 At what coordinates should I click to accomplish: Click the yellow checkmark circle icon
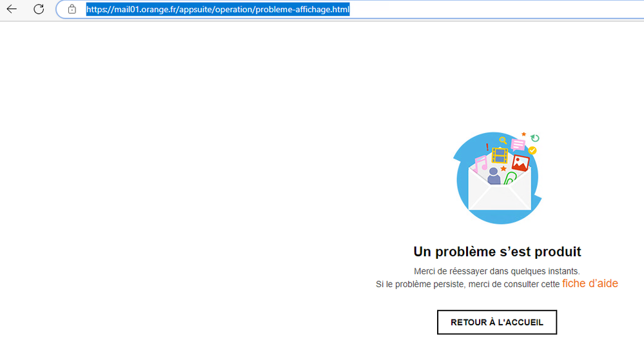pos(532,150)
